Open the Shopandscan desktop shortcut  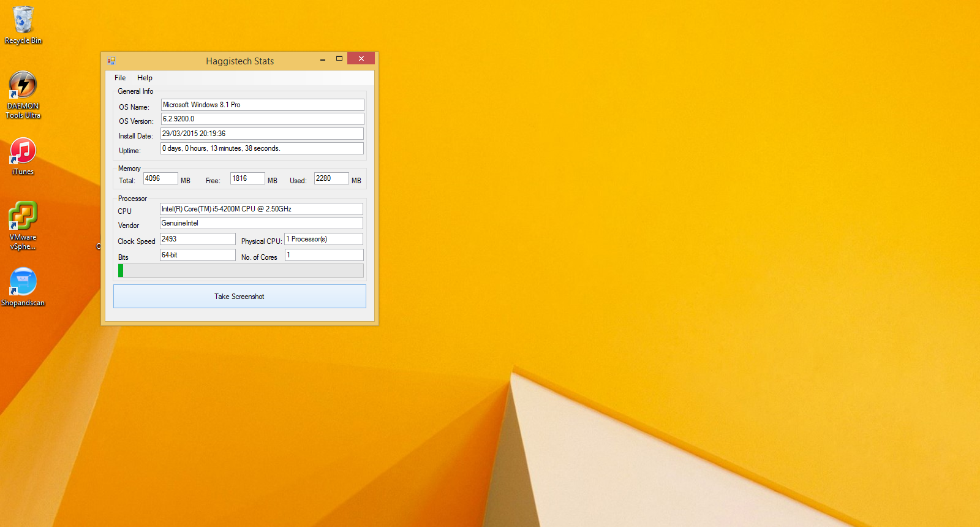(23, 287)
